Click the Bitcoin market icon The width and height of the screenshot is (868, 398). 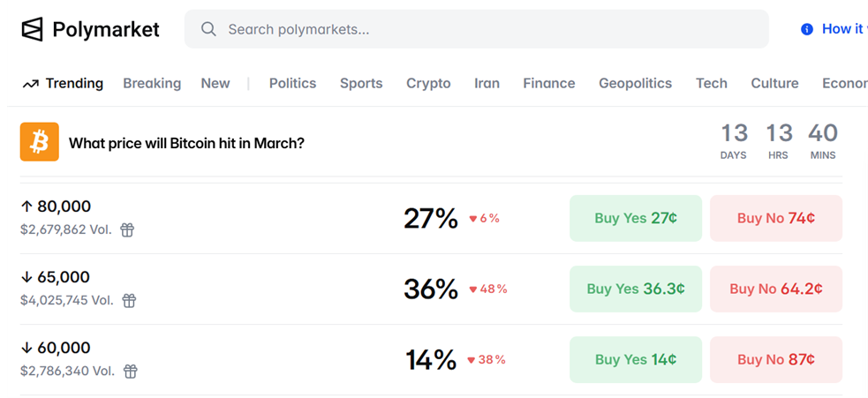point(40,142)
